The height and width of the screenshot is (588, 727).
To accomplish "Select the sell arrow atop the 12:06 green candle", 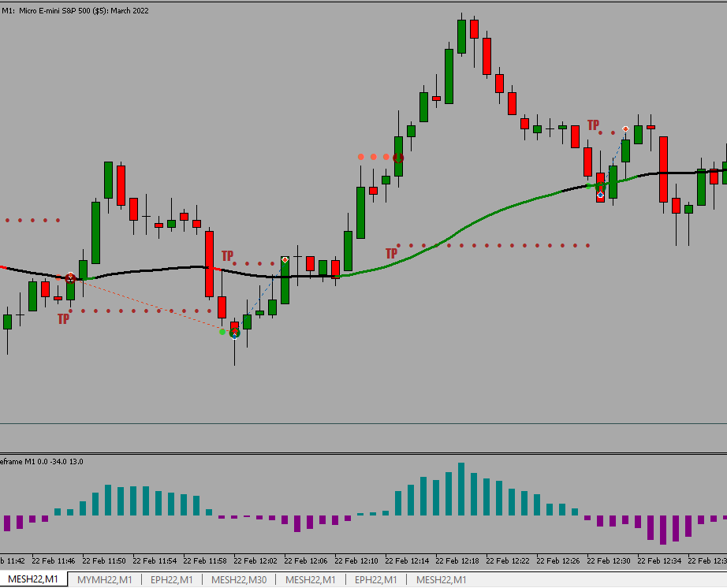I will 285,260.
